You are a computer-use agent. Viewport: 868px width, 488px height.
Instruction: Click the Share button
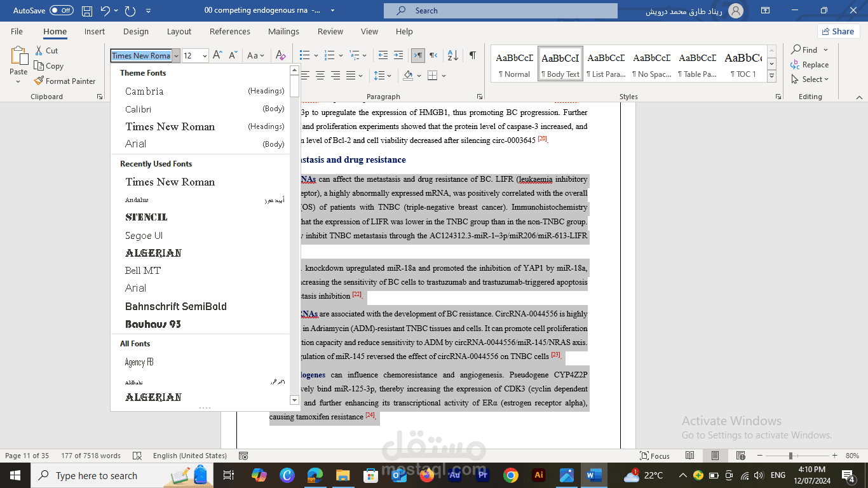(838, 31)
